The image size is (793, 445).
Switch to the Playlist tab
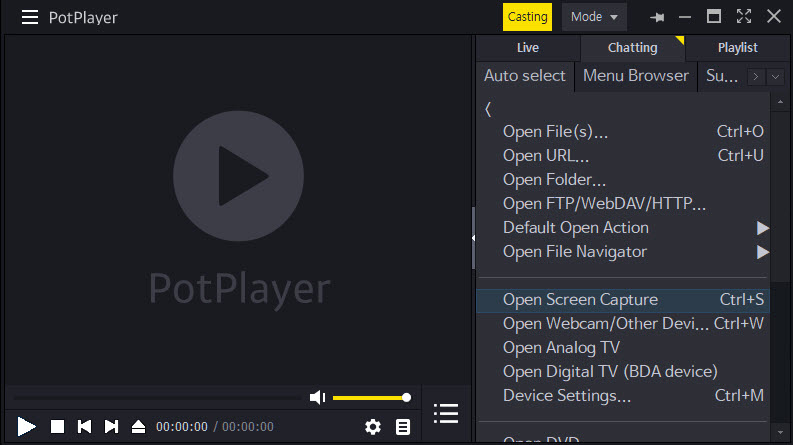coord(737,48)
